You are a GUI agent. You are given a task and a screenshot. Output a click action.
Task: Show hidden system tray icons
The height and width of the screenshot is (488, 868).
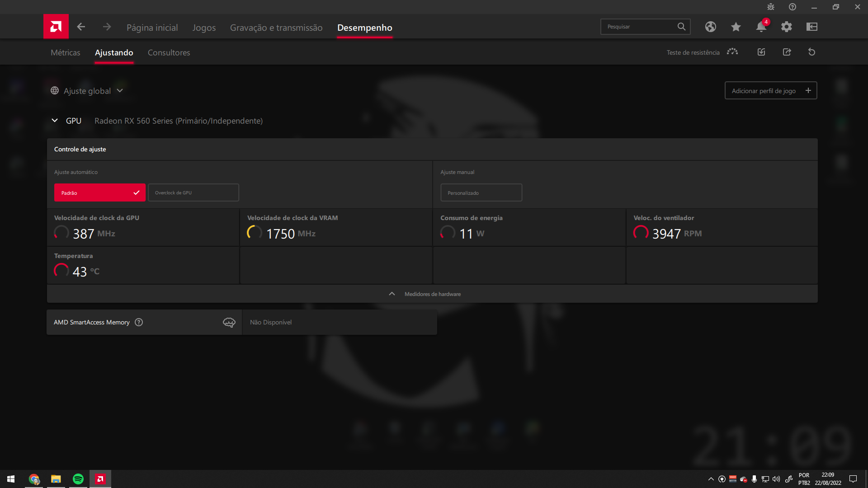point(711,479)
